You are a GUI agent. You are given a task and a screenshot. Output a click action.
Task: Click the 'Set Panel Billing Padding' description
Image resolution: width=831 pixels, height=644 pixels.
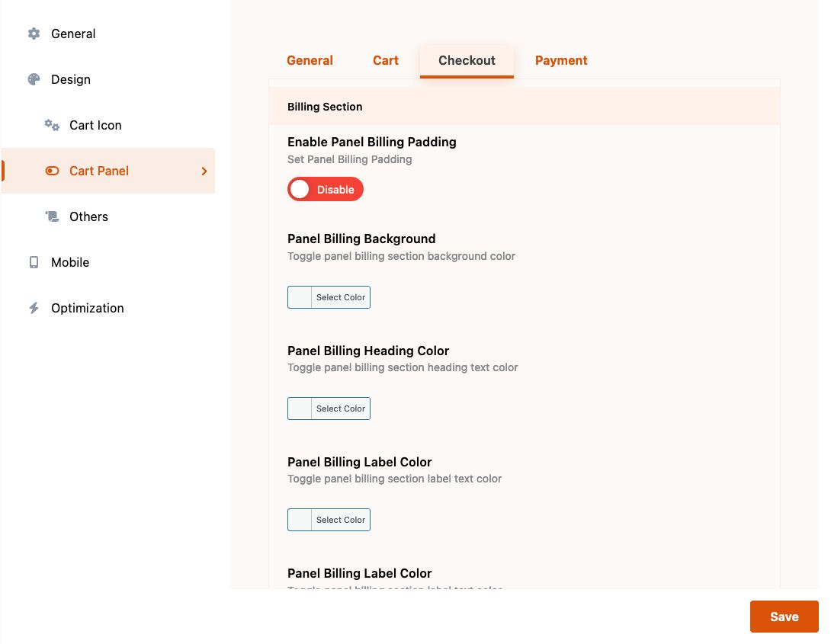(x=349, y=159)
